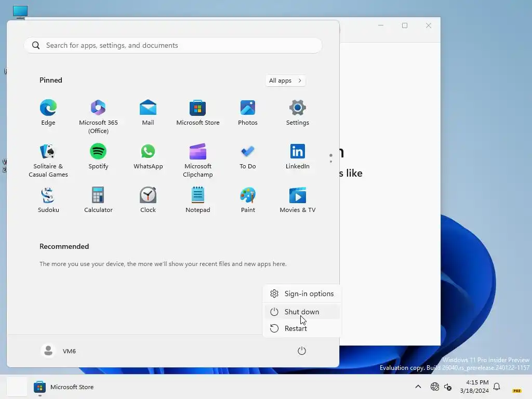The width and height of the screenshot is (532, 399).
Task: Launch WhatsApp
Action: pos(148,156)
